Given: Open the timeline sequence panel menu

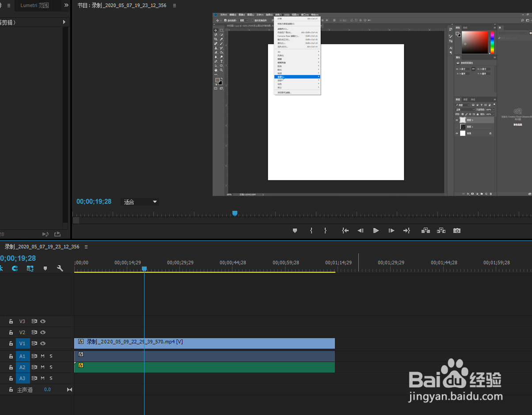Looking at the screenshot, I should tap(86, 247).
